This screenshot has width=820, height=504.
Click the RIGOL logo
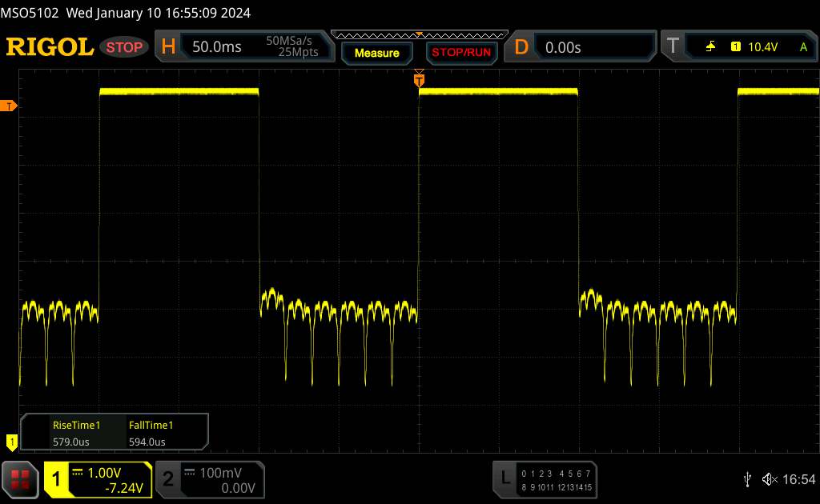click(50, 47)
